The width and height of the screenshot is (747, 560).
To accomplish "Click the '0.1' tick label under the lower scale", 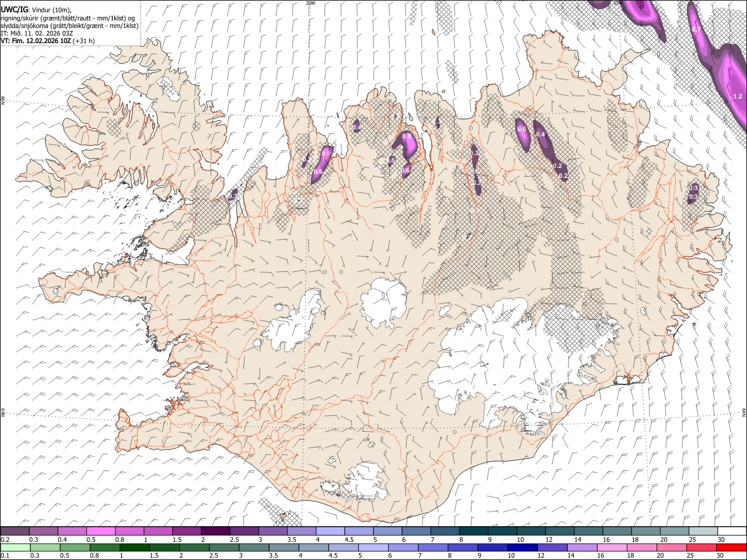I will [4, 556].
